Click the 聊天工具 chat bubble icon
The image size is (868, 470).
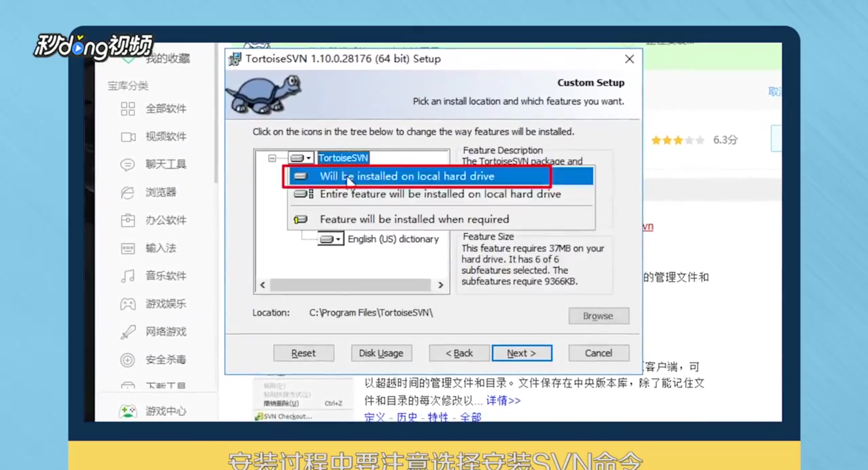[x=128, y=164]
